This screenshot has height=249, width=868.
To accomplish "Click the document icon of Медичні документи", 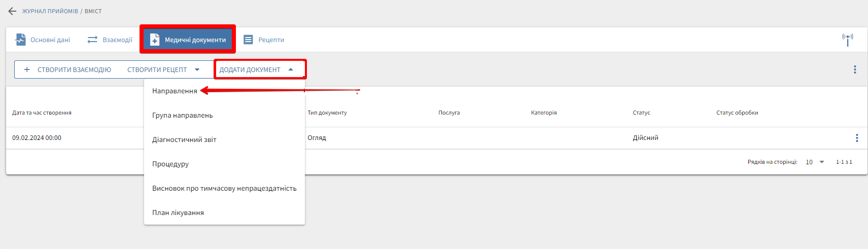I will point(155,40).
